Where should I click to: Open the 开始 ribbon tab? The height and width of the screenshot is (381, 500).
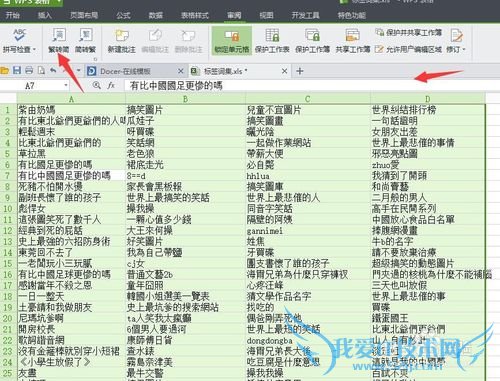point(13,15)
